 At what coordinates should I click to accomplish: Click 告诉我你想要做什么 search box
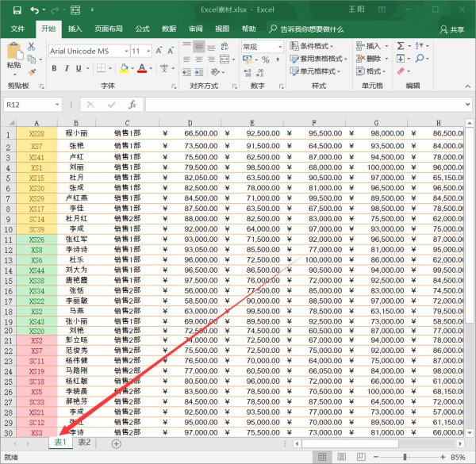312,29
